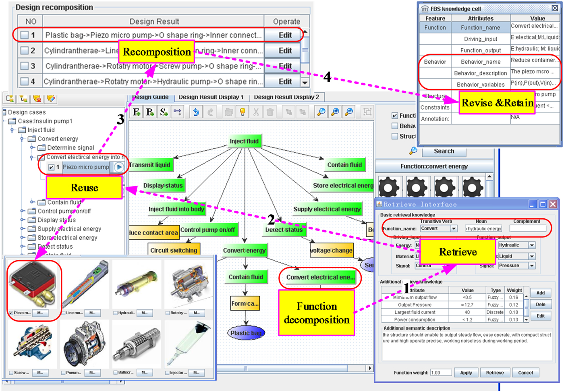The image size is (564, 392).
Task: Tick the checkbox for design result 2
Action: tap(24, 51)
